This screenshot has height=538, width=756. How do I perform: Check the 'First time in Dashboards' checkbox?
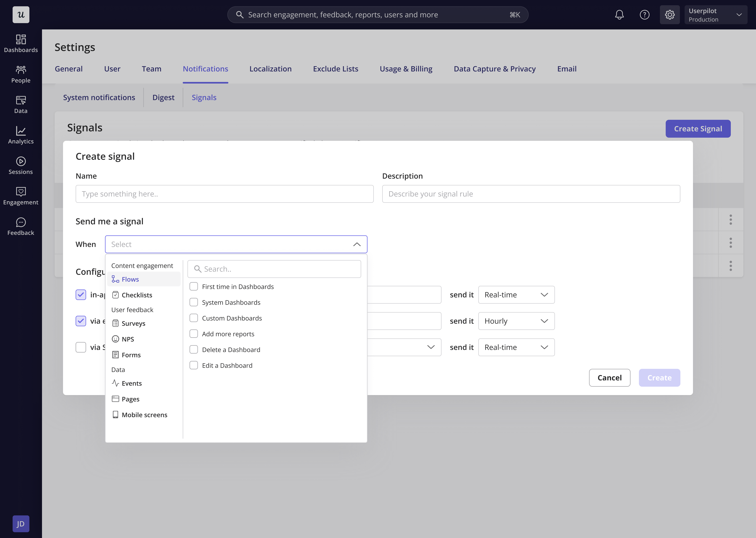tap(194, 287)
